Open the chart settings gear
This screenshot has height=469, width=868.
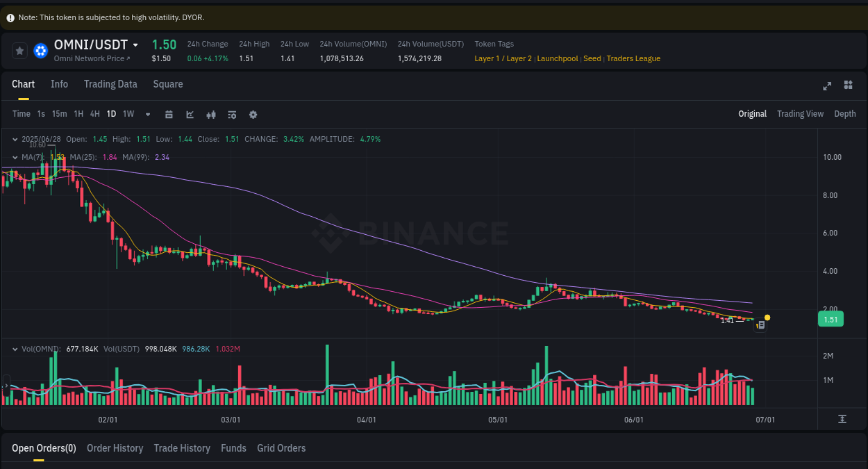point(253,114)
